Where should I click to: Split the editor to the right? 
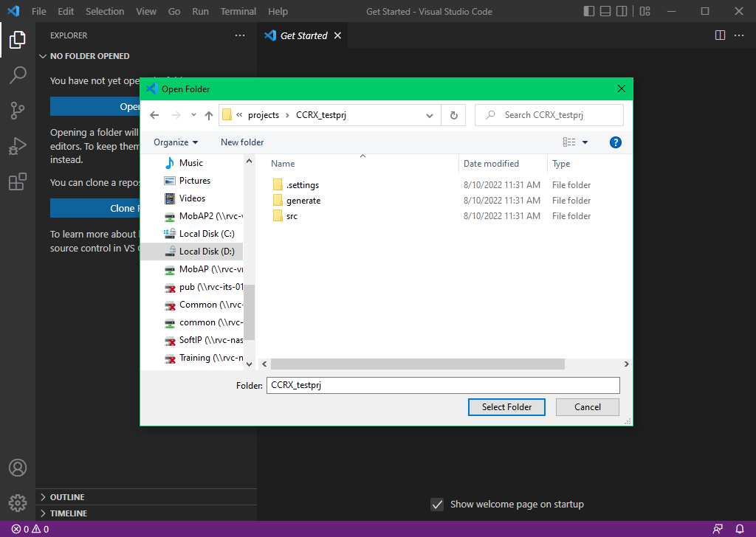720,35
